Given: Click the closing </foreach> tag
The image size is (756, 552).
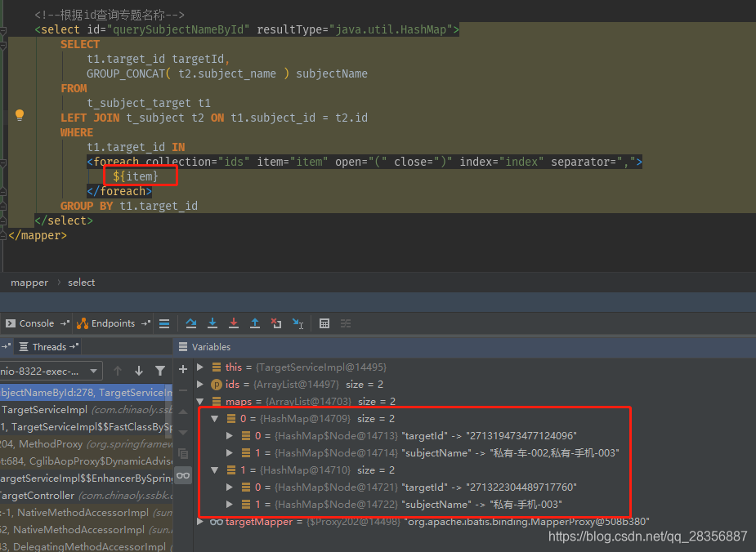Looking at the screenshot, I should click(119, 191).
